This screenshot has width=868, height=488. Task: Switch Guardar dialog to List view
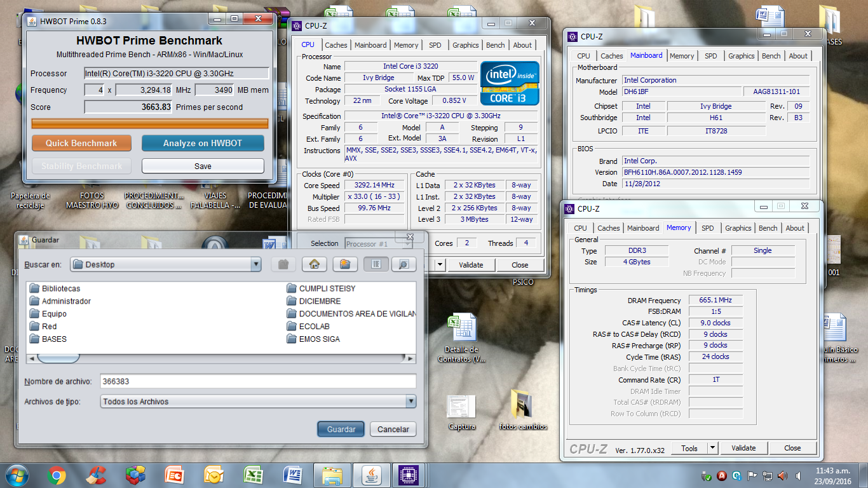376,264
